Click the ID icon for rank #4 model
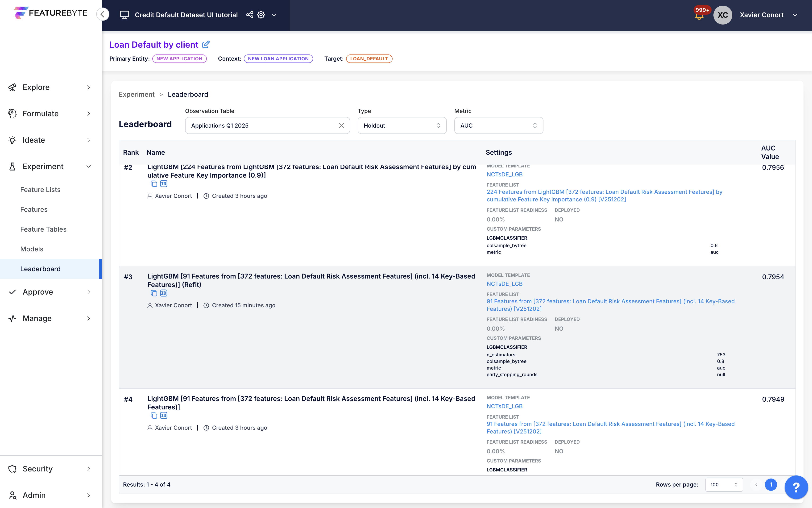Image resolution: width=812 pixels, height=508 pixels. pyautogui.click(x=164, y=416)
